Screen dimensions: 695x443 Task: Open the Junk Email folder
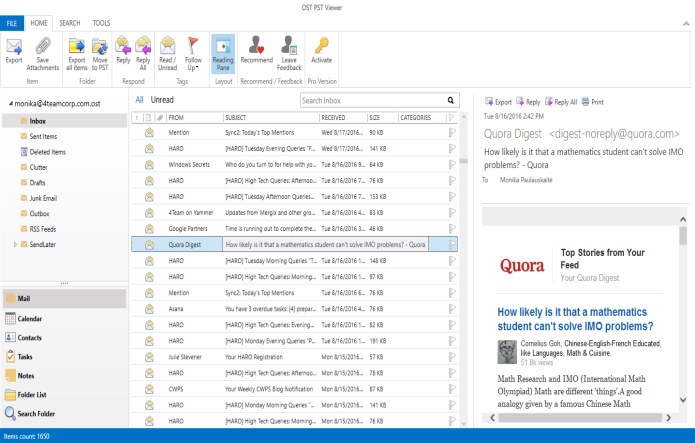click(x=39, y=198)
